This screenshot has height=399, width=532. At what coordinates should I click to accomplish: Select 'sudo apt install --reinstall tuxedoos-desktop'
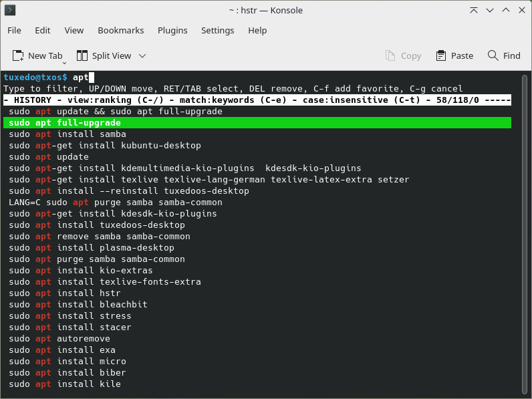pos(129,191)
